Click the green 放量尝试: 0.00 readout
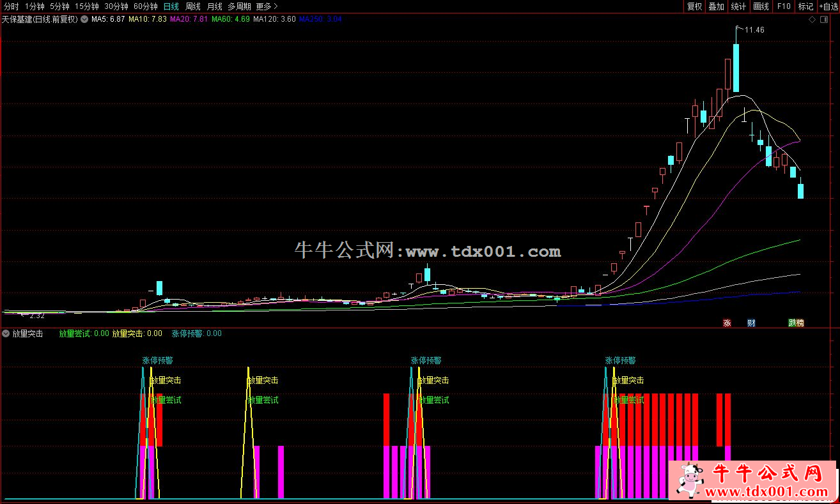This screenshot has width=840, height=504. coord(84,333)
